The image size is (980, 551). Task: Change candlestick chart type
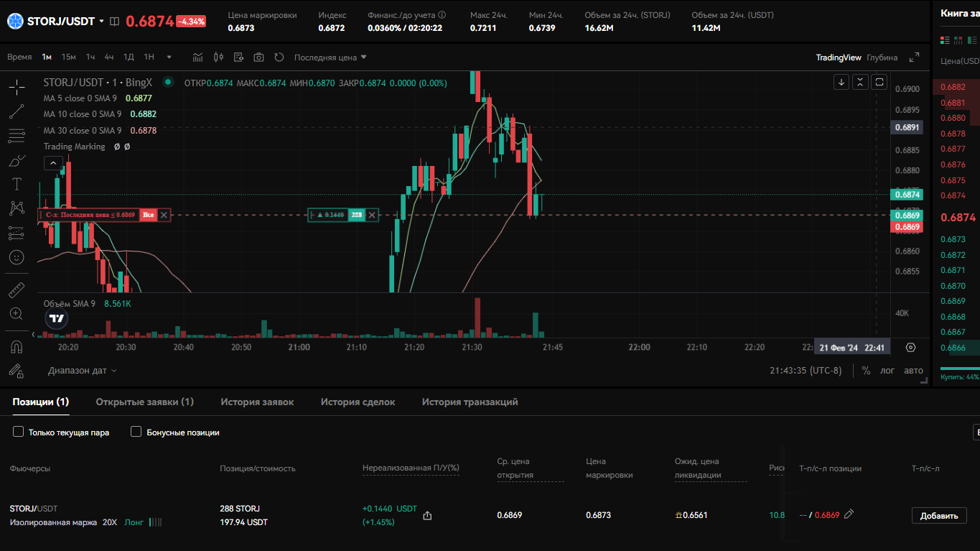point(218,57)
